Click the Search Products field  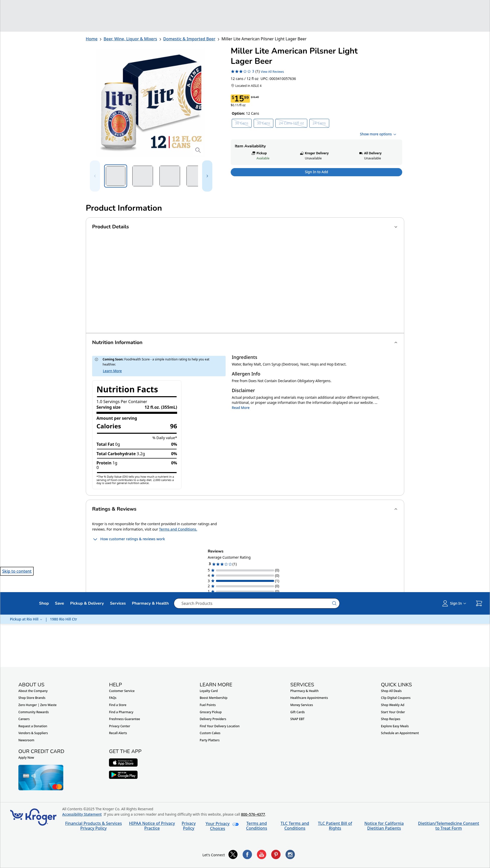[256, 603]
